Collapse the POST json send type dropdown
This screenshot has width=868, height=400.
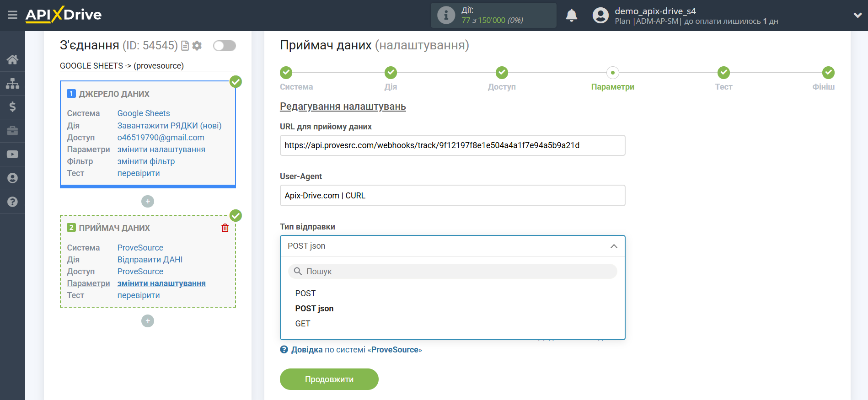452,246
